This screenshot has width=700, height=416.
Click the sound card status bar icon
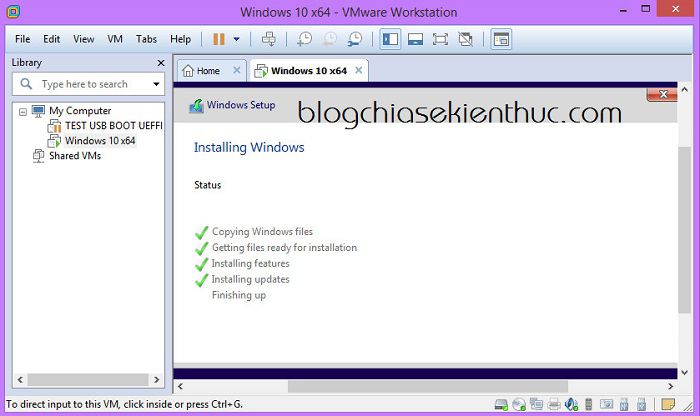click(x=571, y=404)
